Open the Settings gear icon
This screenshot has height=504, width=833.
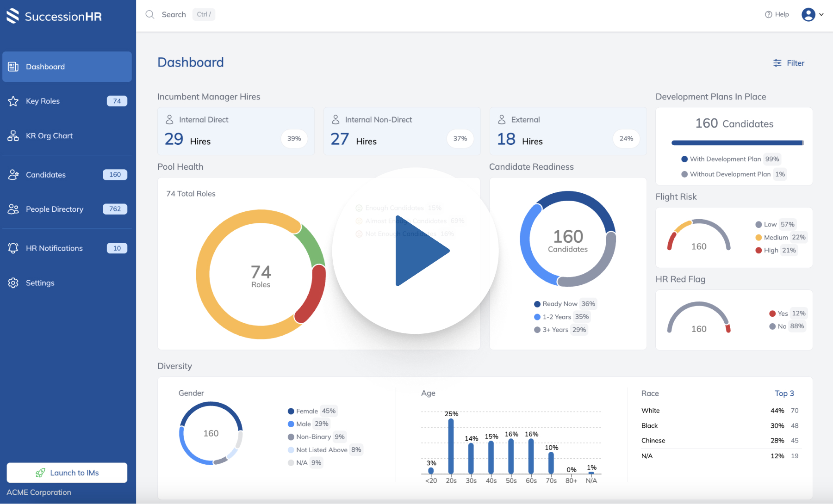pyautogui.click(x=12, y=283)
